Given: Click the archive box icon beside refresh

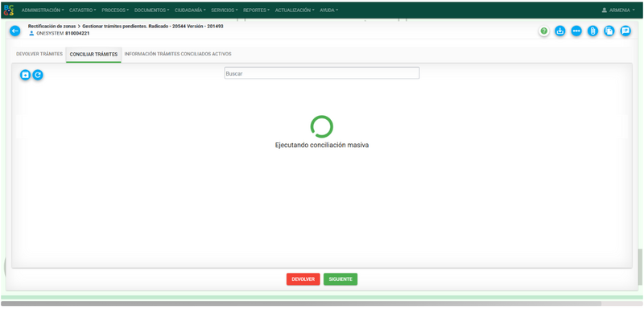Looking at the screenshot, I should coord(26,75).
